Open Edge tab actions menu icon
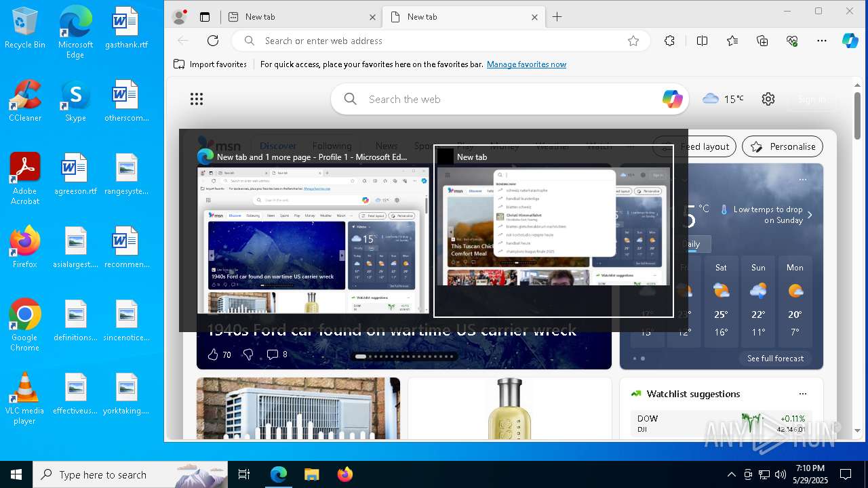 [x=205, y=17]
